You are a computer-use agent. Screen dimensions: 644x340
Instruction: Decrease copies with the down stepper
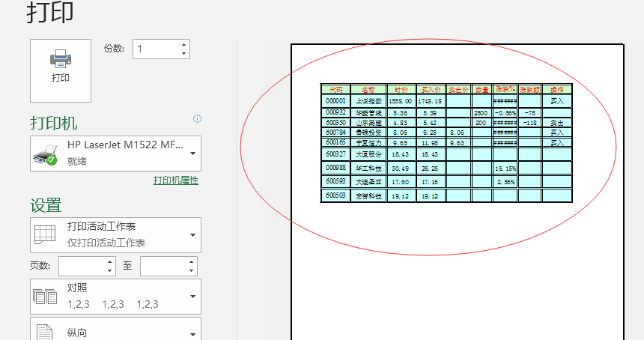(184, 54)
